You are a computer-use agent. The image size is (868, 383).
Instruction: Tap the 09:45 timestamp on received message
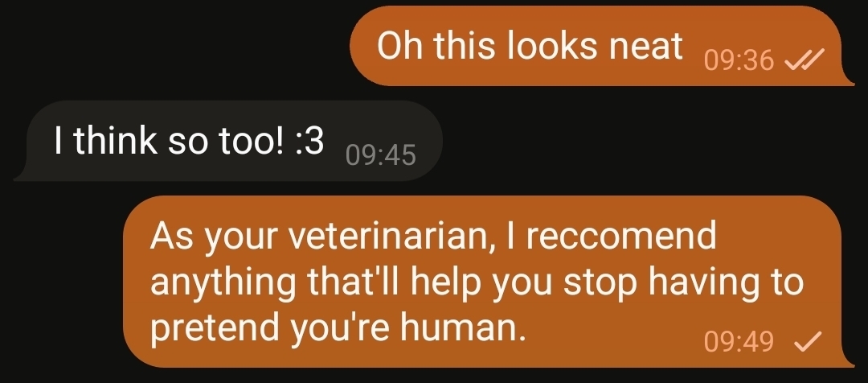[x=380, y=154]
